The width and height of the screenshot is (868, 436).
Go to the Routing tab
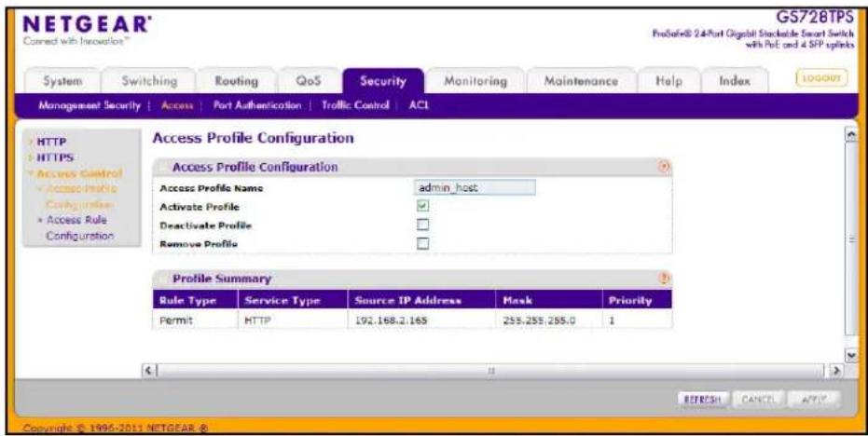click(237, 81)
